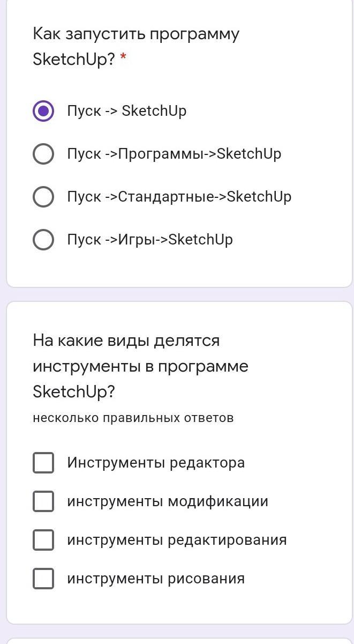Viewport: 354px width, 644px height.
Task: Click the 'несколько правильных ответов' hint text
Action: [133, 418]
